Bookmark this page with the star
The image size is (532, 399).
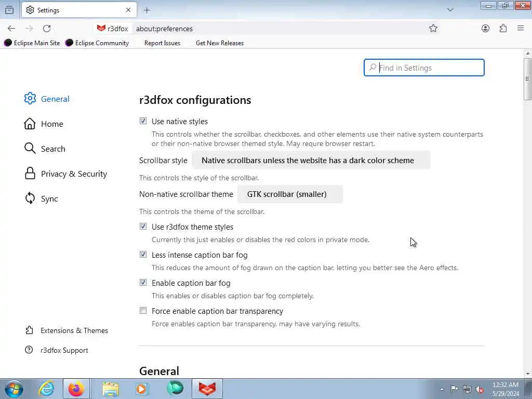pos(433,29)
